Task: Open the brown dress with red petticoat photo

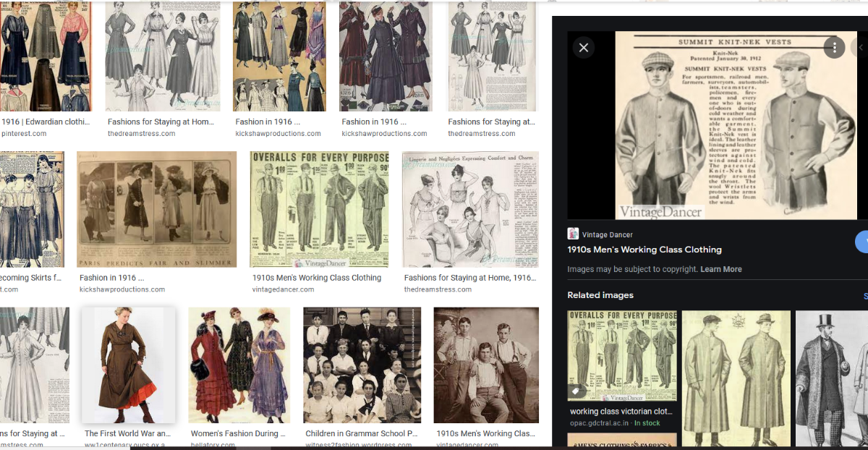Action: (128, 365)
